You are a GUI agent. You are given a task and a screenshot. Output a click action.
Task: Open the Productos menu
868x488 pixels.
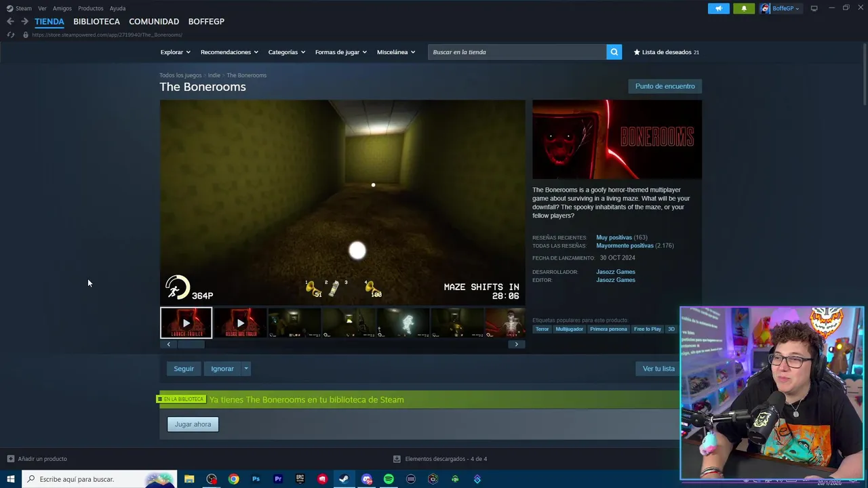[x=91, y=8]
